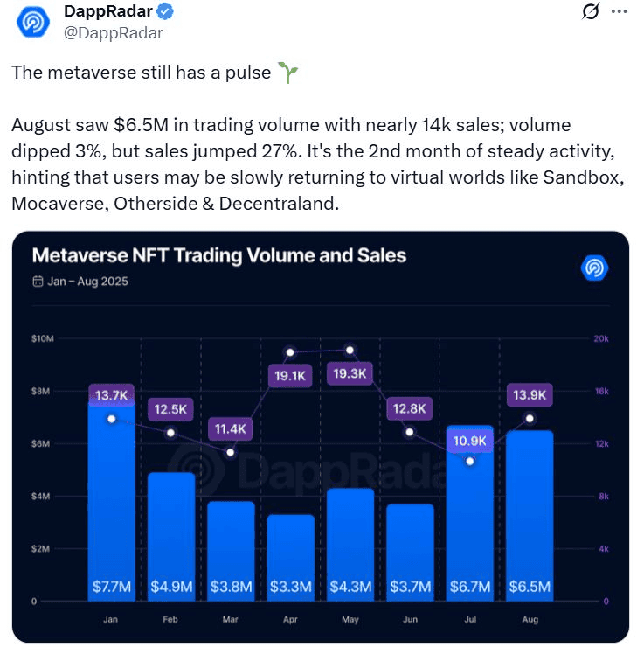Image resolution: width=644 pixels, height=661 pixels.
Task: Open the @DappRadar handle link
Action: tap(114, 33)
